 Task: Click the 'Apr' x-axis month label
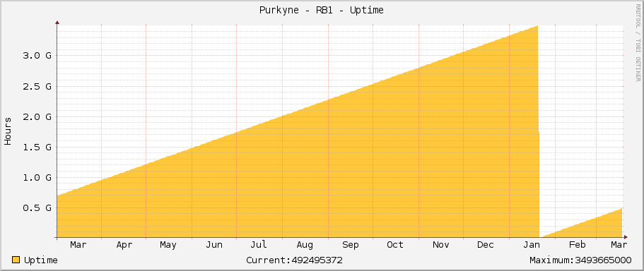[124, 245]
